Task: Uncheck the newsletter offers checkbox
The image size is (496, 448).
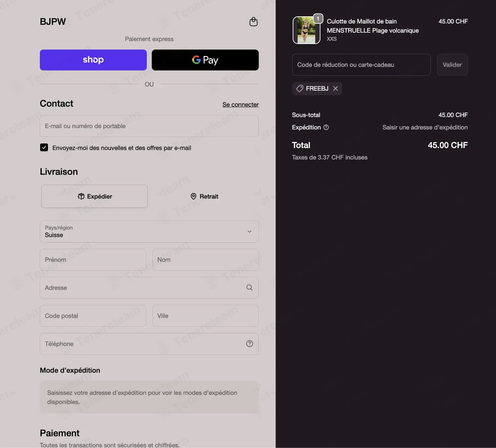Action: pyautogui.click(x=44, y=147)
